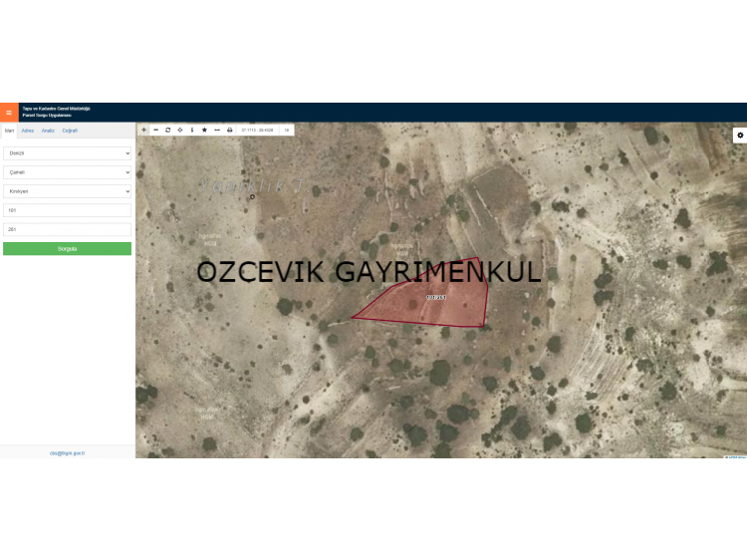Click the locate position crosshair icon
This screenshot has width=747, height=560.
[179, 130]
